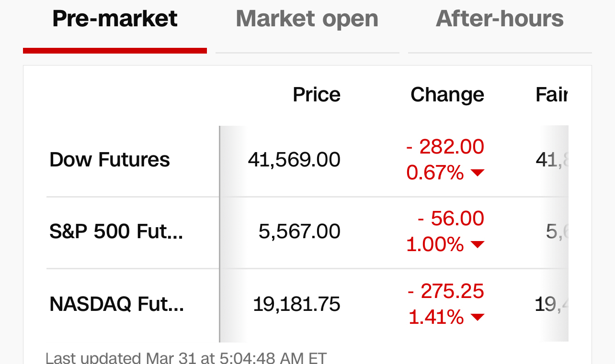The width and height of the screenshot is (615, 364).
Task: Click NASDAQ Futures price 19,181.75
Action: click(x=296, y=304)
